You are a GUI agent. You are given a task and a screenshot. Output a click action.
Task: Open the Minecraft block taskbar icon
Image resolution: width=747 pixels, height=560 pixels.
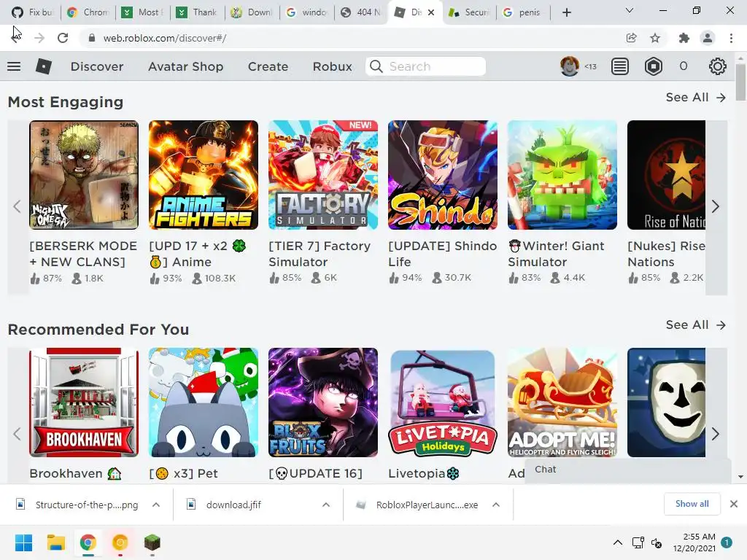(x=152, y=542)
